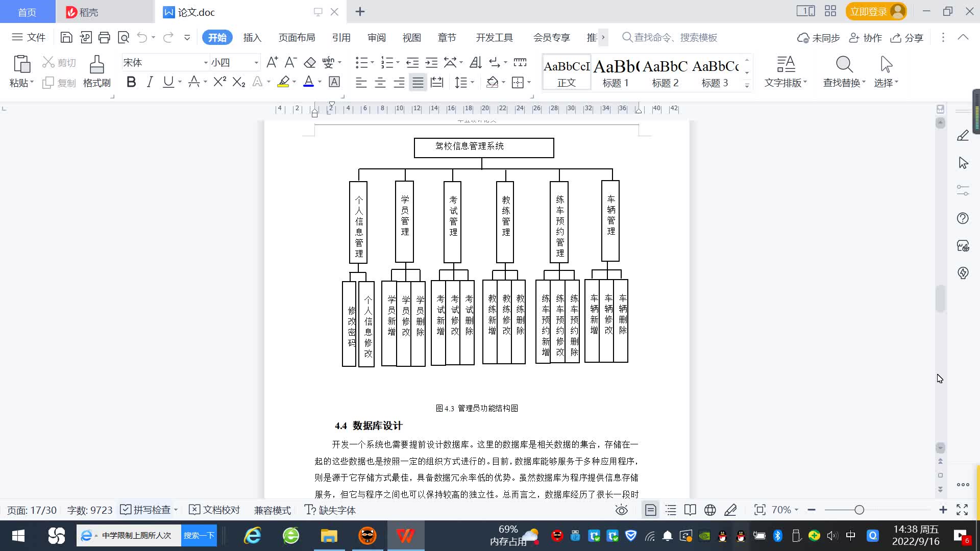This screenshot has height=551, width=980.
Task: Click the increase font size icon
Action: tap(272, 62)
